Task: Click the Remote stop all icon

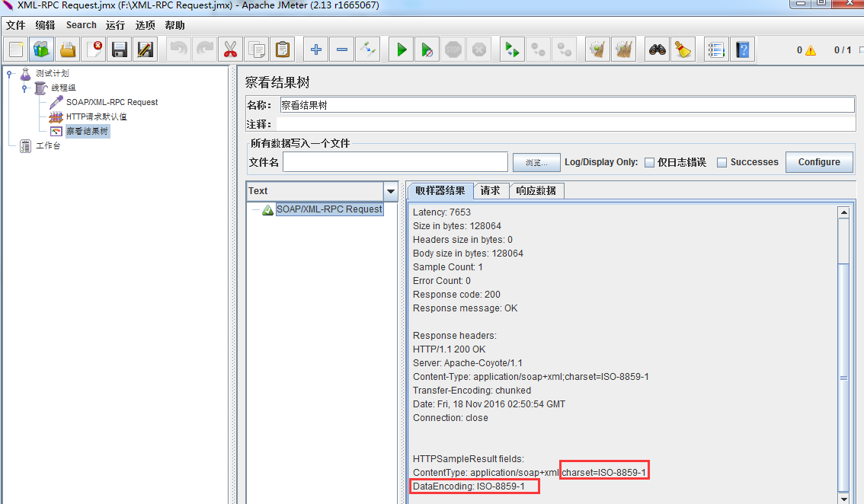Action: (539, 49)
